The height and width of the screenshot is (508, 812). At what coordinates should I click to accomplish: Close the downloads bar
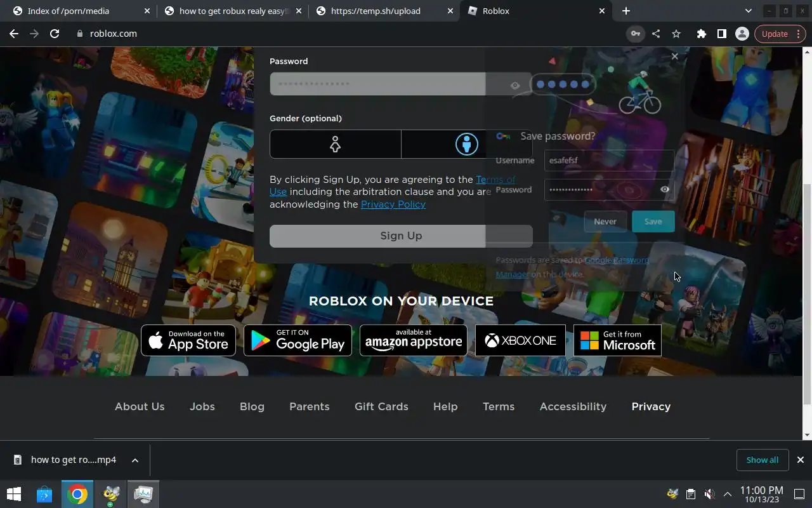[x=800, y=460]
